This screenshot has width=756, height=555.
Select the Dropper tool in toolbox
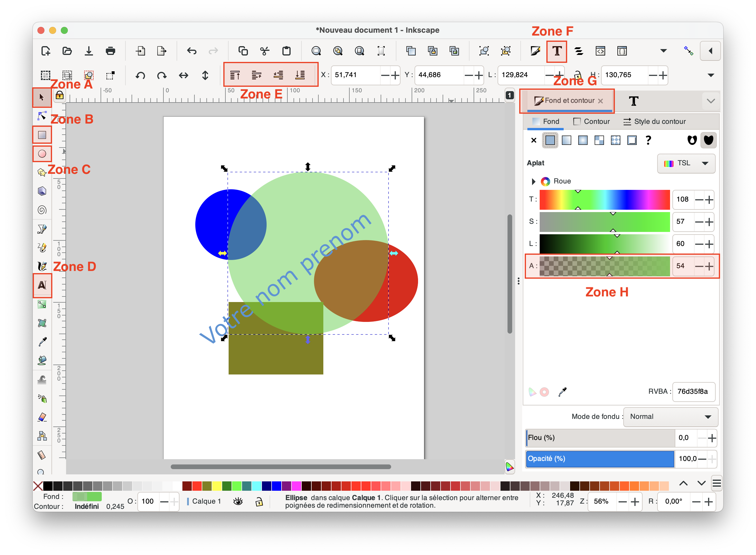pyautogui.click(x=42, y=342)
